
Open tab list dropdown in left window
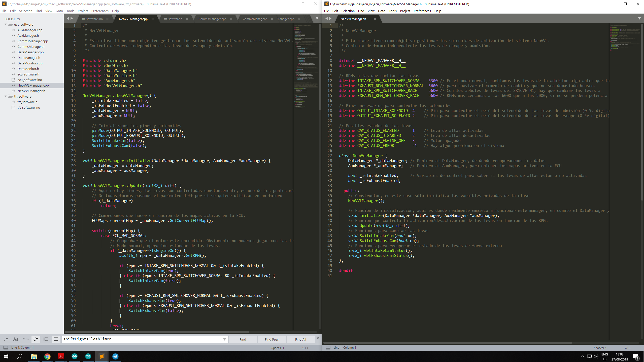317,18
